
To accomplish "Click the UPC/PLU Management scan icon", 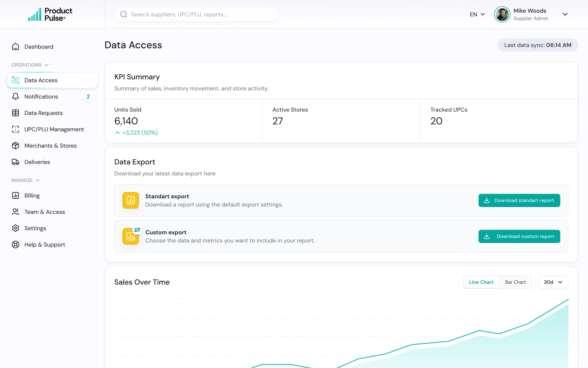I will point(16,129).
